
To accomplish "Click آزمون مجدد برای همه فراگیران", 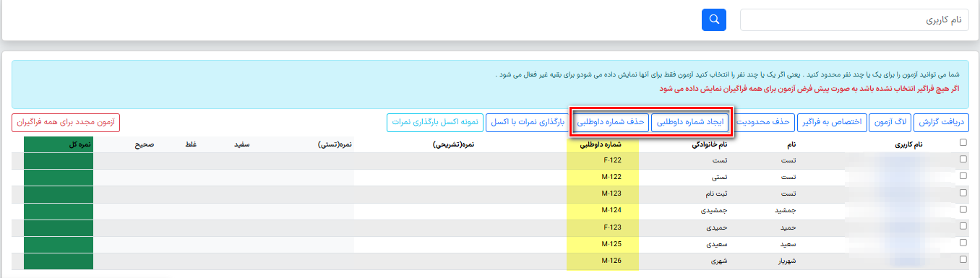I will 66,123.
